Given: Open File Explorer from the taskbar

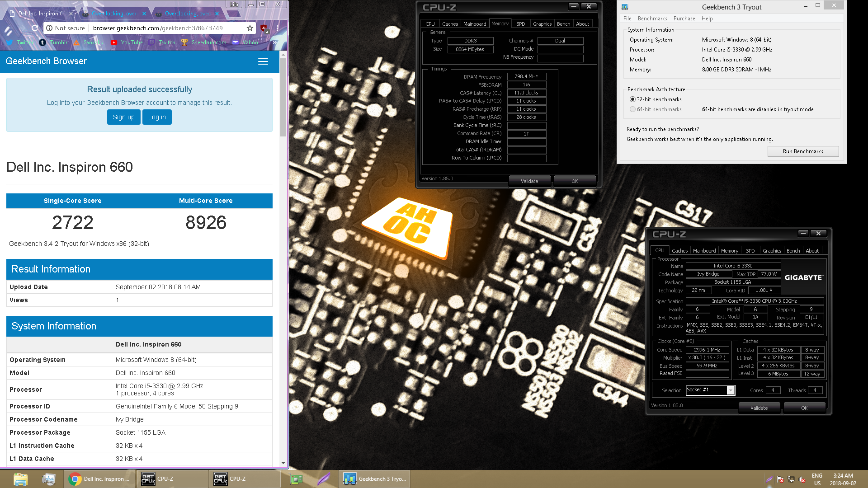Looking at the screenshot, I should point(21,479).
